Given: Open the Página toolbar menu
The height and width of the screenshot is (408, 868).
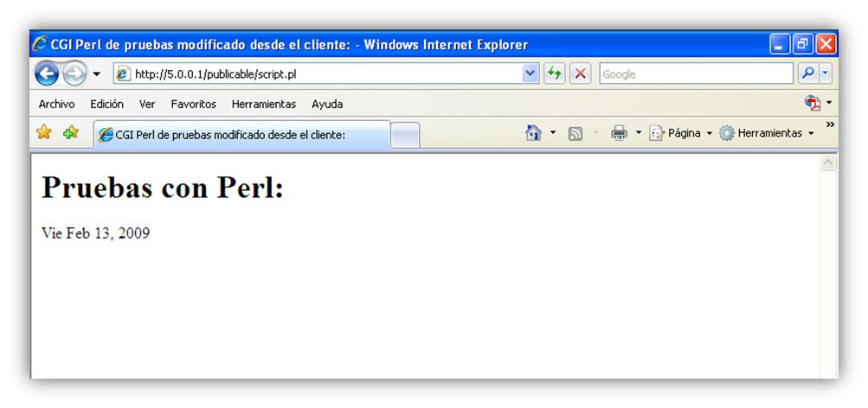Looking at the screenshot, I should (680, 133).
